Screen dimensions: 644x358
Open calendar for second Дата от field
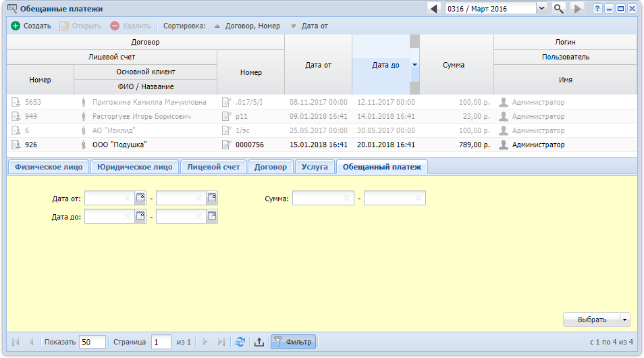tap(212, 198)
